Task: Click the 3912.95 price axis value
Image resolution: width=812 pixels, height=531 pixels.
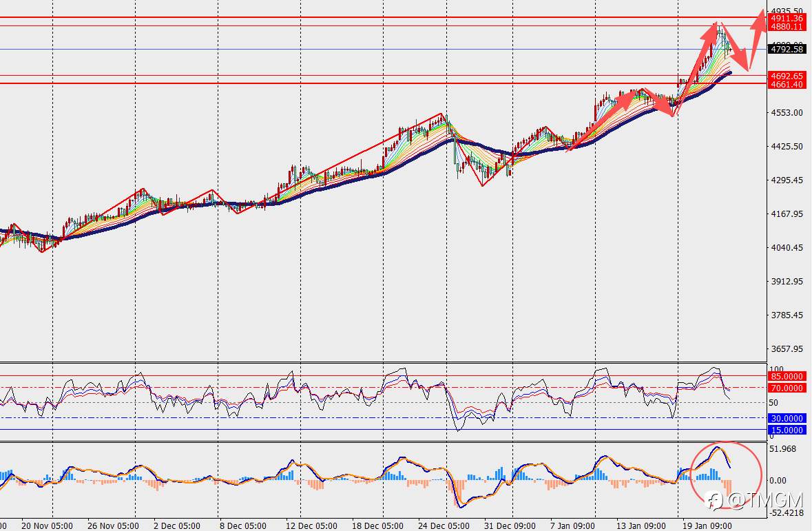Action: coord(787,281)
